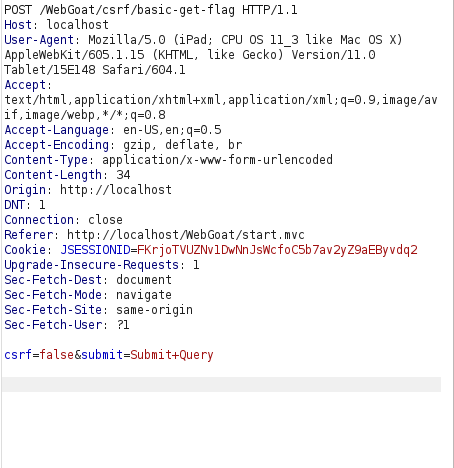Select the Accept header name

[x=25, y=85]
